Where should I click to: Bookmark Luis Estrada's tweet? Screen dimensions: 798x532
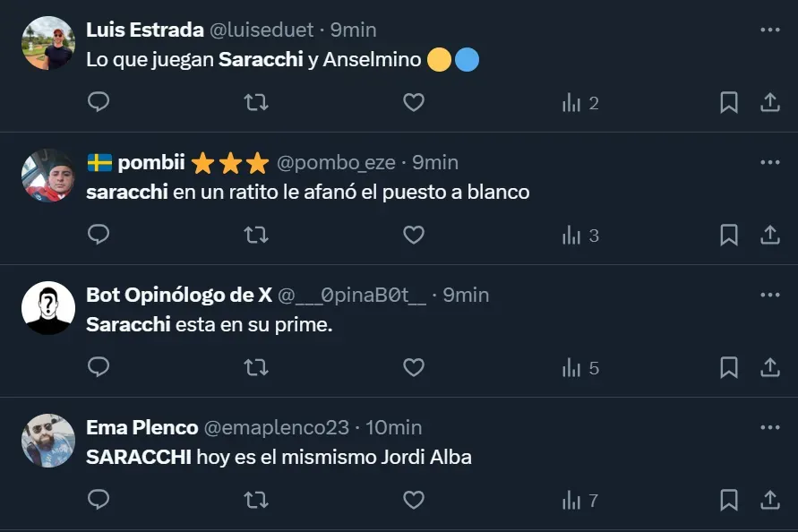[x=729, y=103]
